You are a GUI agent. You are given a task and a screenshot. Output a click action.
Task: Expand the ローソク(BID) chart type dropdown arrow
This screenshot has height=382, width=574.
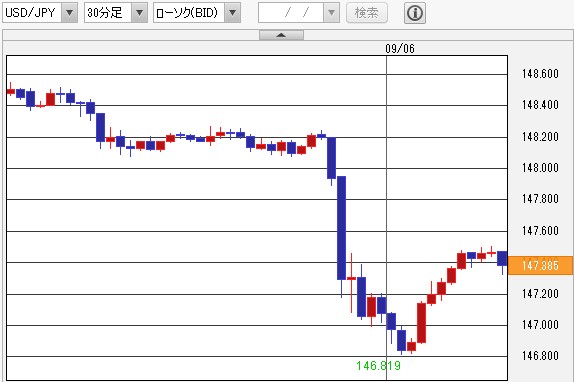coord(232,13)
